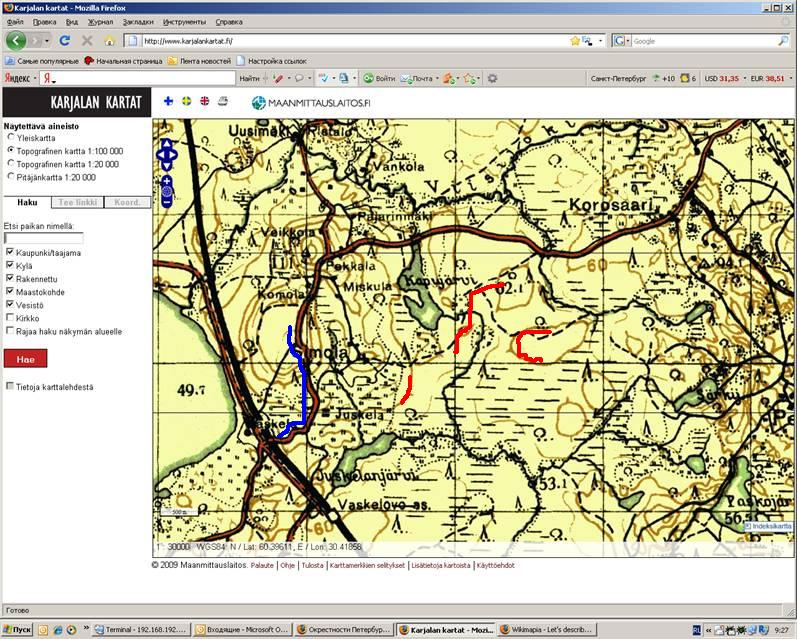Click the printer icon next to the flags
The width and height of the screenshot is (797, 639).
click(x=223, y=101)
